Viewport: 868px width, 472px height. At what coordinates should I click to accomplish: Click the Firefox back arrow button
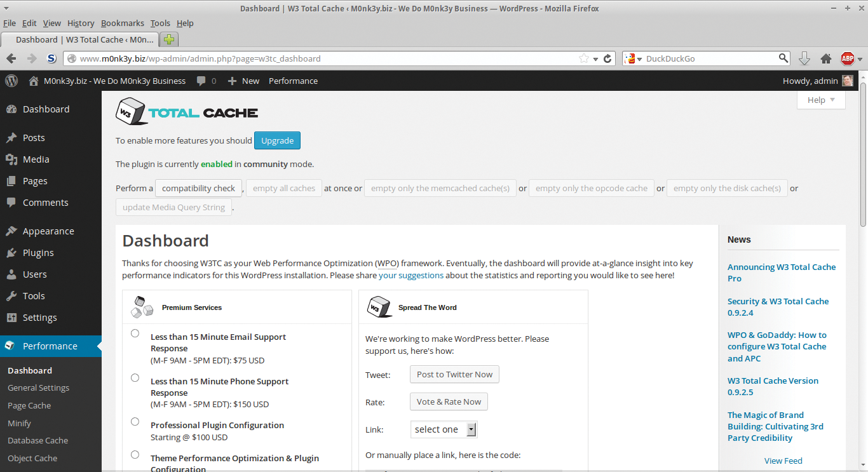[x=11, y=58]
